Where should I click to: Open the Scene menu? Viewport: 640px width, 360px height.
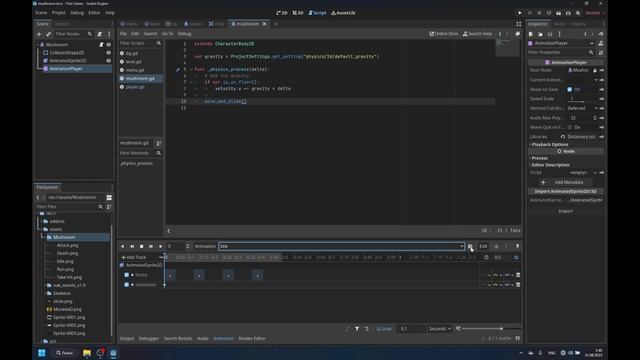coord(41,13)
